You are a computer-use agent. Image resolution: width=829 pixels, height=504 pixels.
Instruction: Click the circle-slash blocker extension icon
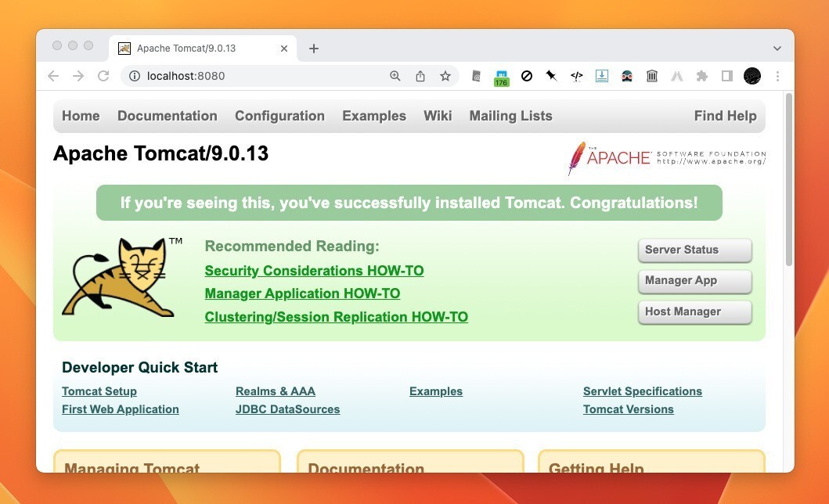(527, 76)
